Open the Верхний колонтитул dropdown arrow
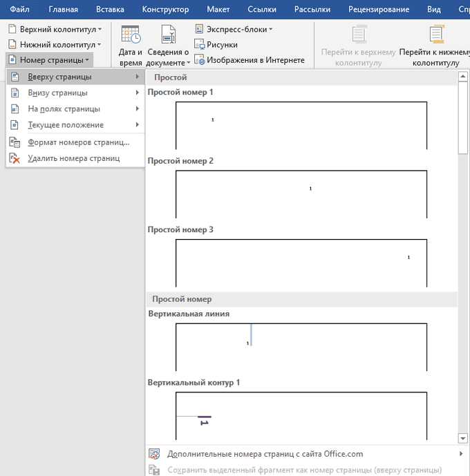Image resolution: width=470 pixels, height=476 pixels. pos(100,30)
